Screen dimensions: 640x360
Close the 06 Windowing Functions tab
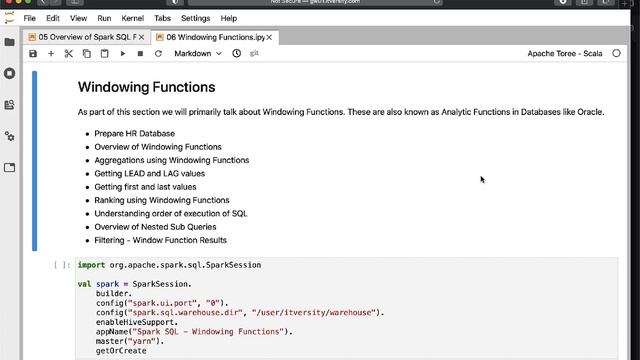(269, 37)
